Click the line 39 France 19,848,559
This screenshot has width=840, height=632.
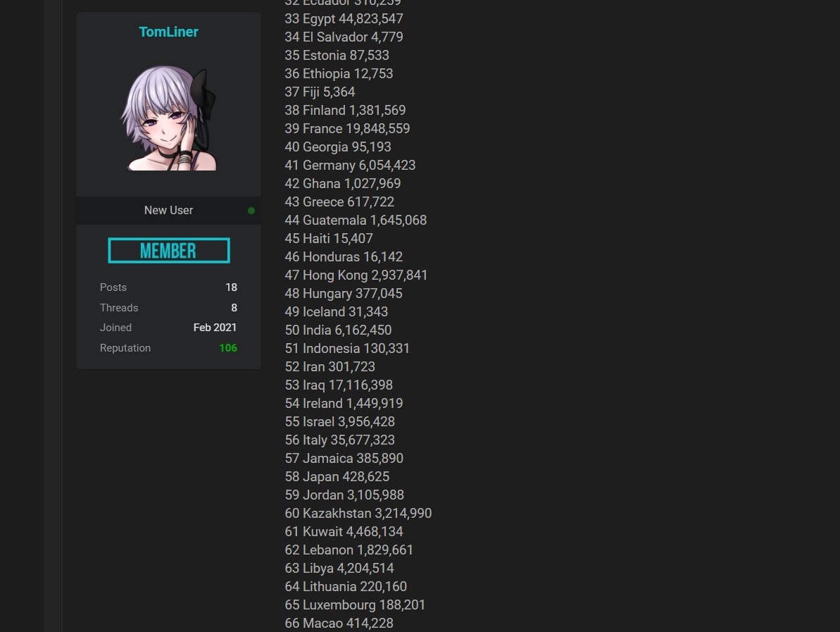347,129
